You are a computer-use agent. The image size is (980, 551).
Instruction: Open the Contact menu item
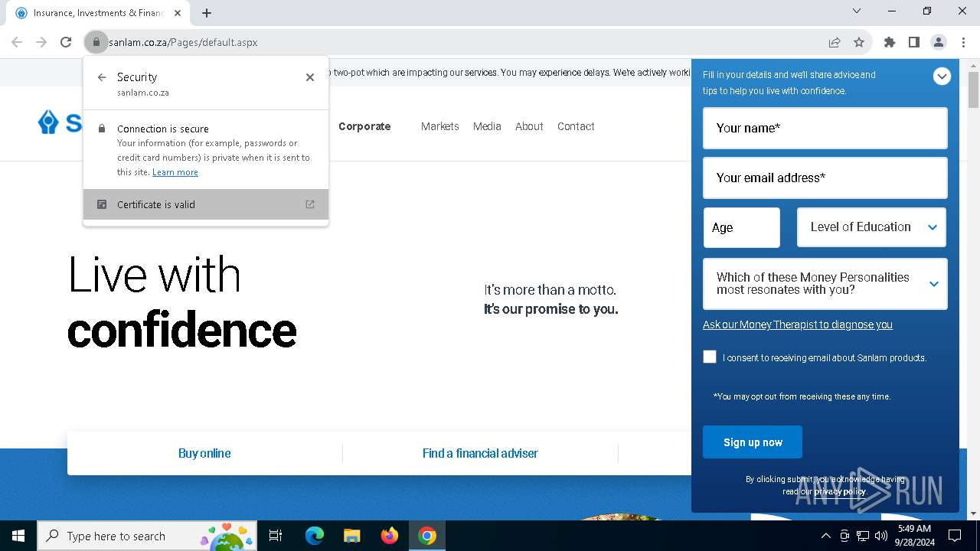click(x=576, y=126)
